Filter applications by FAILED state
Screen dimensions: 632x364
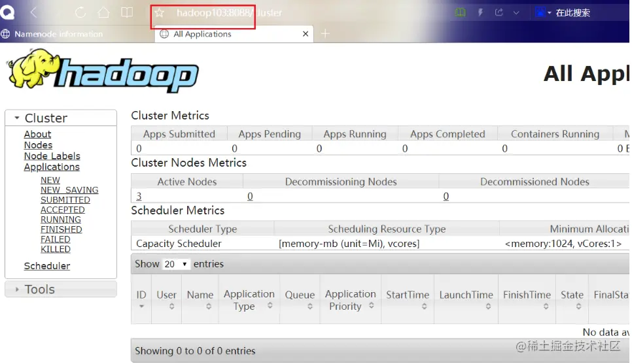point(55,239)
